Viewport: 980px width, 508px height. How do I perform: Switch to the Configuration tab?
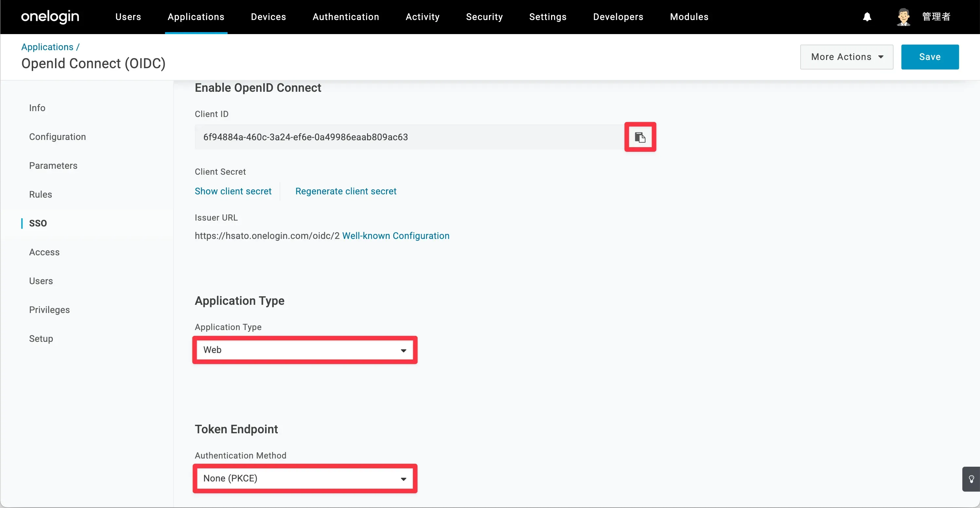[57, 137]
